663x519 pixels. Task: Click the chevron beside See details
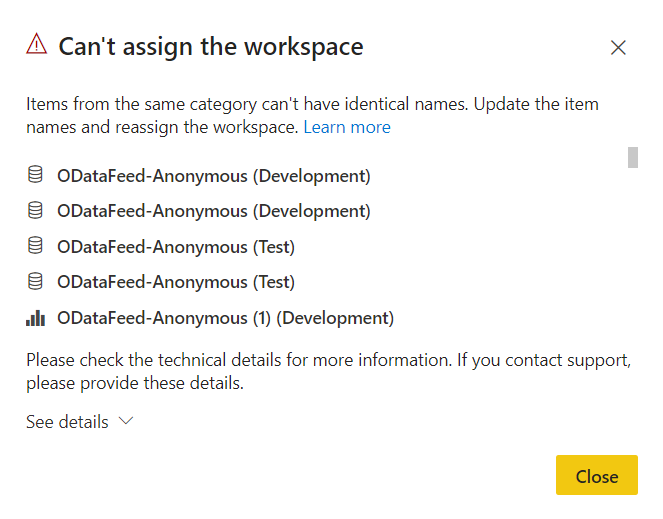(126, 421)
